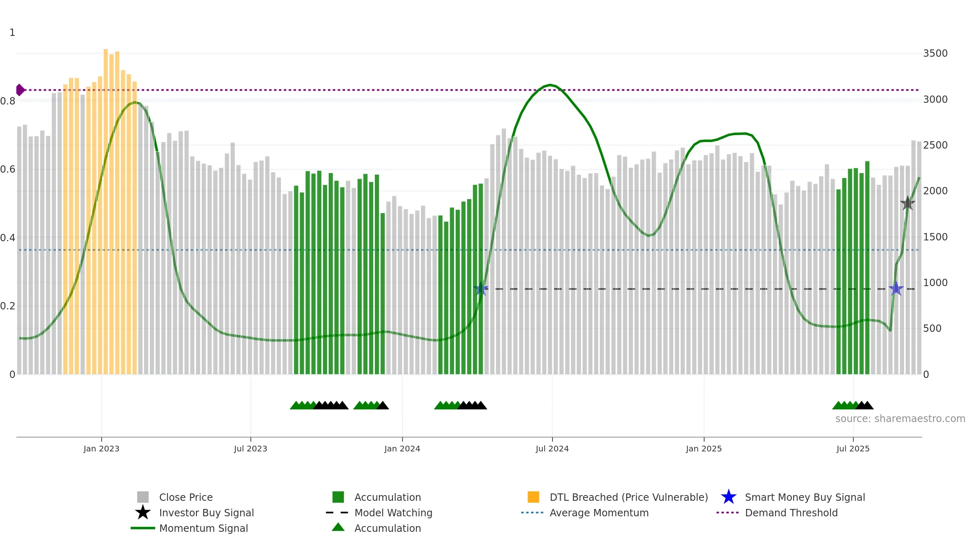
Task: Click the momentum peak near July 2024
Action: click(x=550, y=85)
